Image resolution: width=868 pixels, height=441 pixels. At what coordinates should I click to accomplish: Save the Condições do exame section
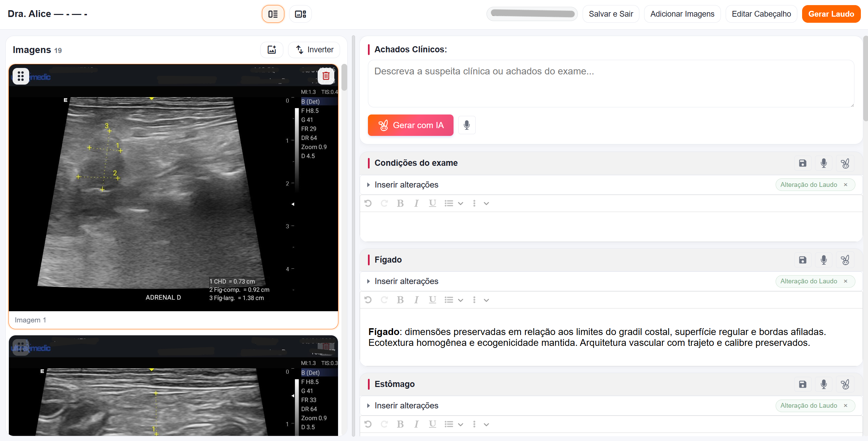802,163
